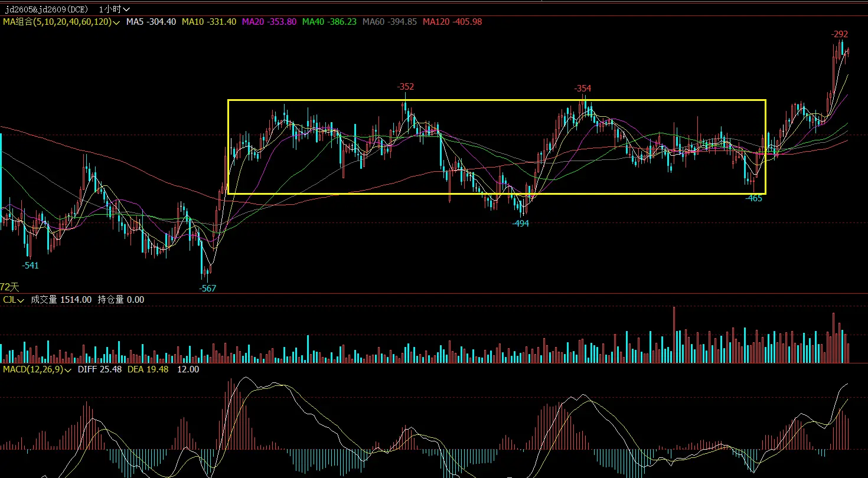
Task: Click the 72天 date range label
Action: pos(9,287)
